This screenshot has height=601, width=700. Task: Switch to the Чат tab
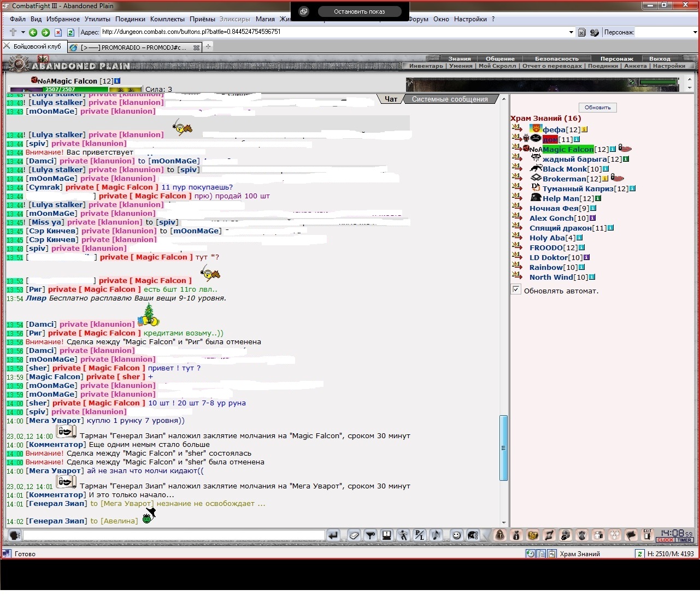coord(391,99)
